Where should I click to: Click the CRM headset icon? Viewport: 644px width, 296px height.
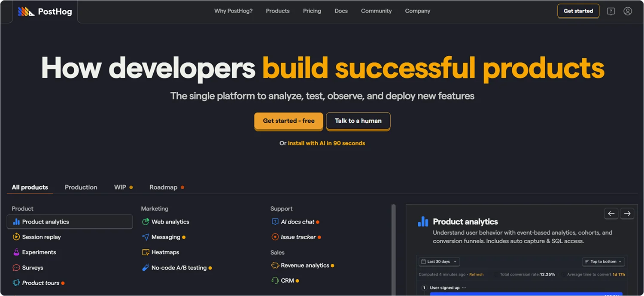point(275,281)
